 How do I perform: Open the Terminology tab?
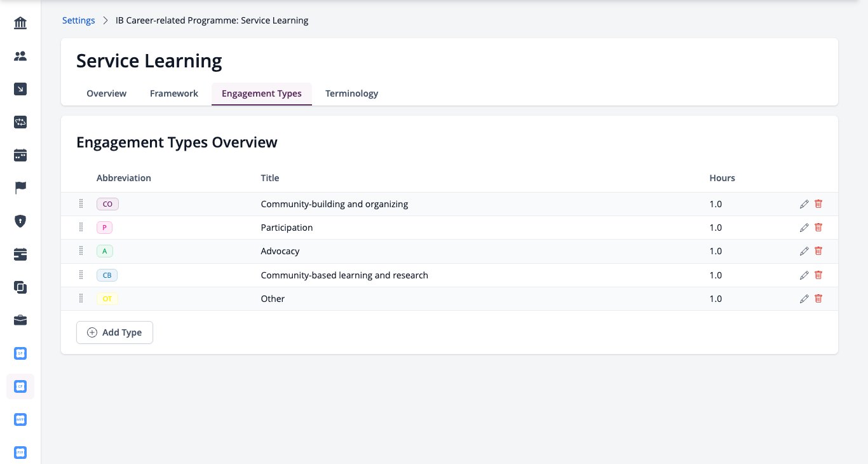point(352,93)
